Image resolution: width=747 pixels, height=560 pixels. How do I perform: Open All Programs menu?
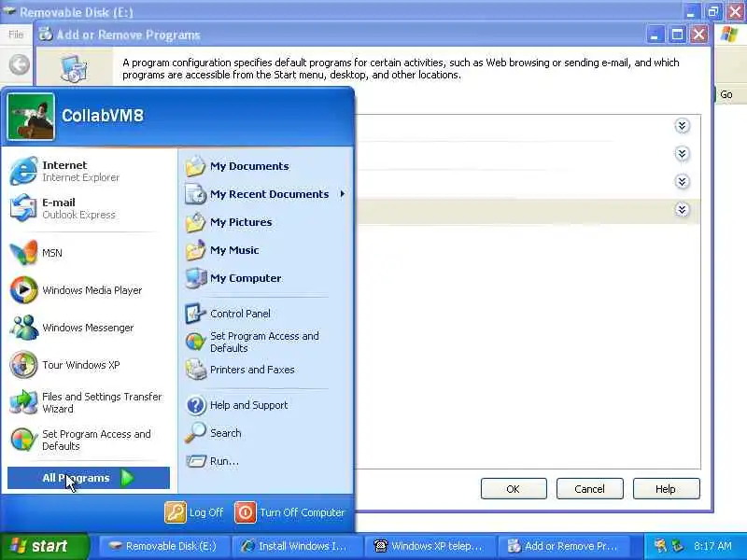tap(89, 478)
